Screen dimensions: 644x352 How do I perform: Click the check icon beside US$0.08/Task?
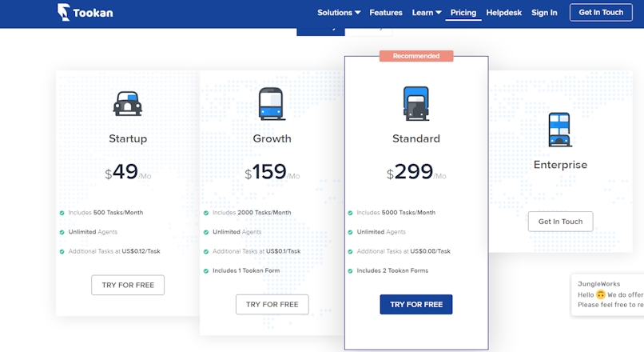pyautogui.click(x=350, y=252)
